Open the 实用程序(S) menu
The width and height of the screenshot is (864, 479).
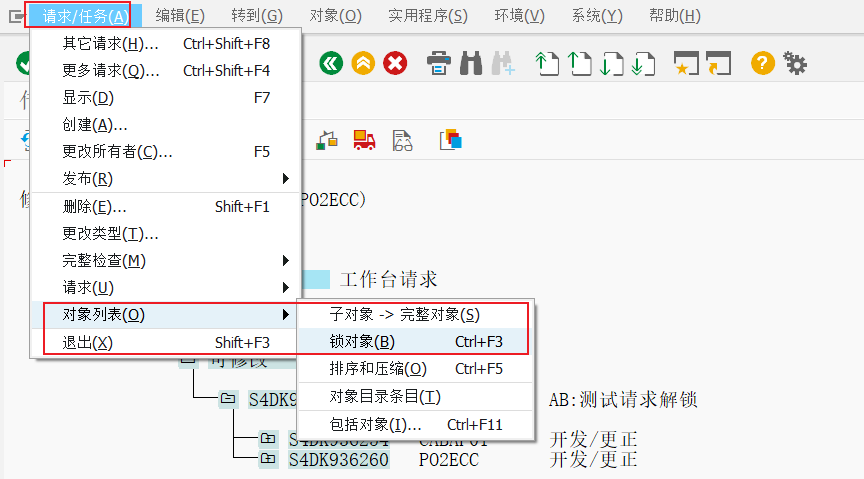(428, 16)
